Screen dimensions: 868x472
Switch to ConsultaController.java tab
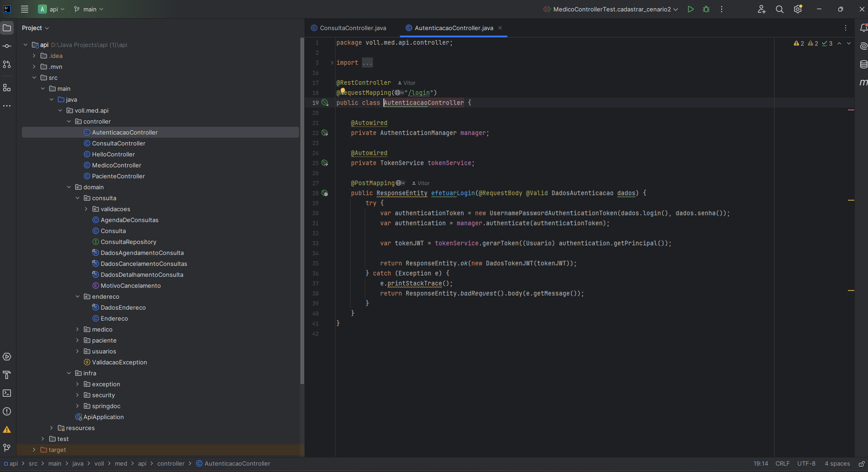[352, 28]
